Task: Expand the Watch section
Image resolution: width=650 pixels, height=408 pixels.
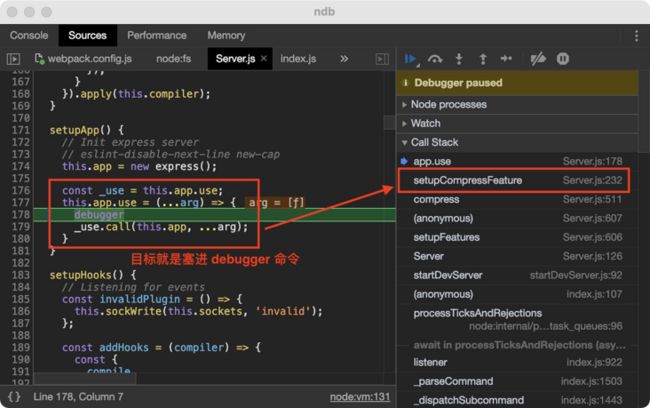Action: point(517,124)
